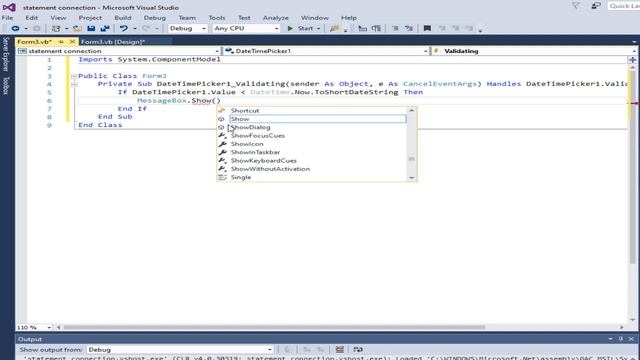640x360 pixels.
Task: Open the Start button dropdown arrow
Action: [318, 29]
